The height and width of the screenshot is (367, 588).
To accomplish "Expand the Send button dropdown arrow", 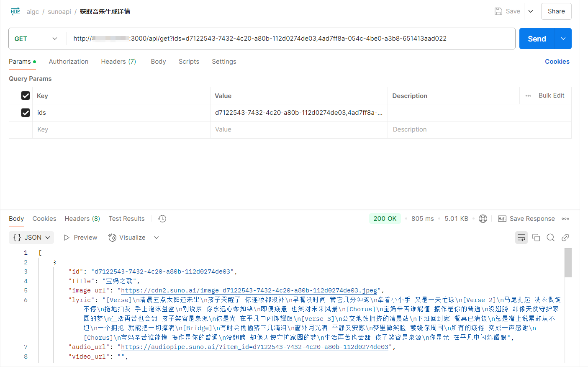I will 563,39.
